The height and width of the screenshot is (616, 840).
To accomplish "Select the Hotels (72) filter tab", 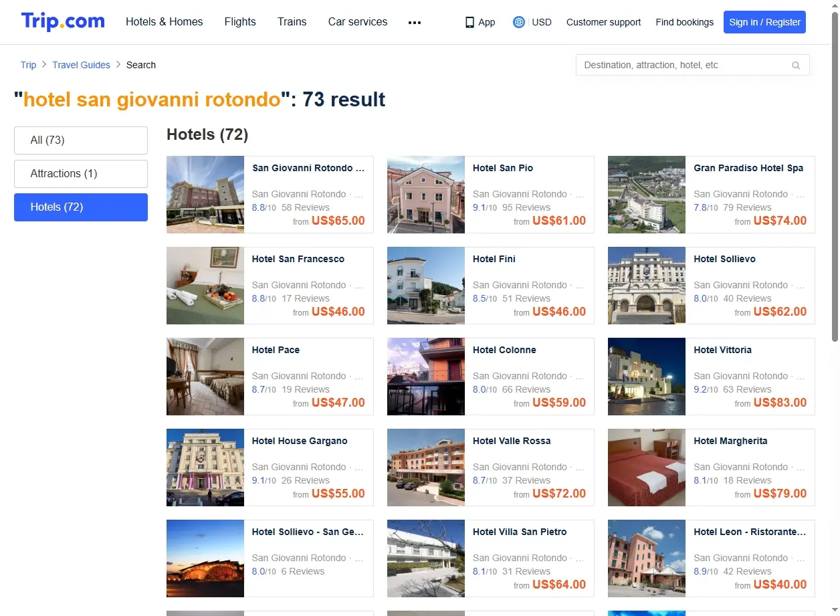I will [81, 207].
